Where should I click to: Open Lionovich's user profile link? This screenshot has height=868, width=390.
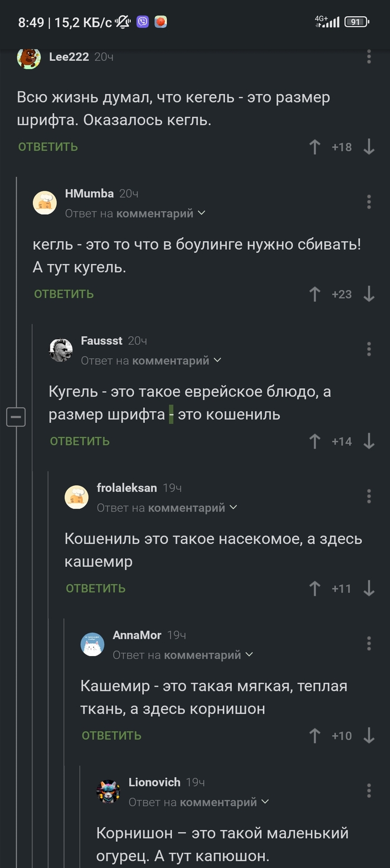154,783
